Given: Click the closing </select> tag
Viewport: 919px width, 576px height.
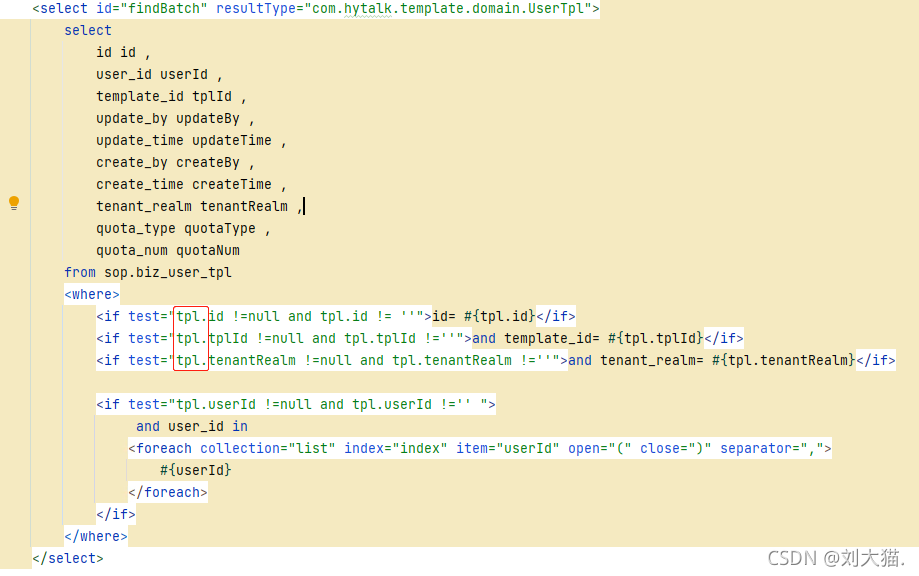Looking at the screenshot, I should [x=68, y=558].
